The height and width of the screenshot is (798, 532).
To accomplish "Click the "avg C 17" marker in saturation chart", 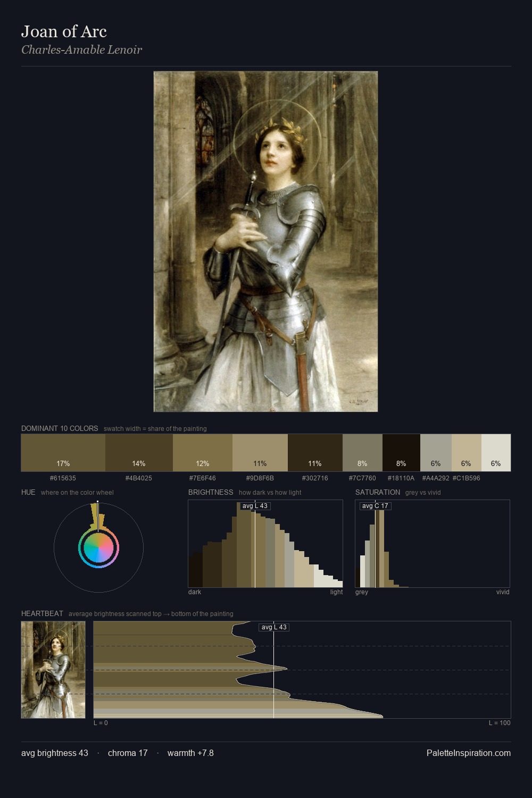I will (375, 506).
